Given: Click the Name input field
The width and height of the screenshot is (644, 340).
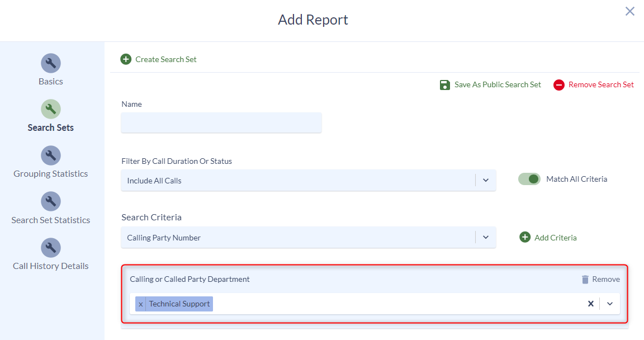Looking at the screenshot, I should [221, 123].
